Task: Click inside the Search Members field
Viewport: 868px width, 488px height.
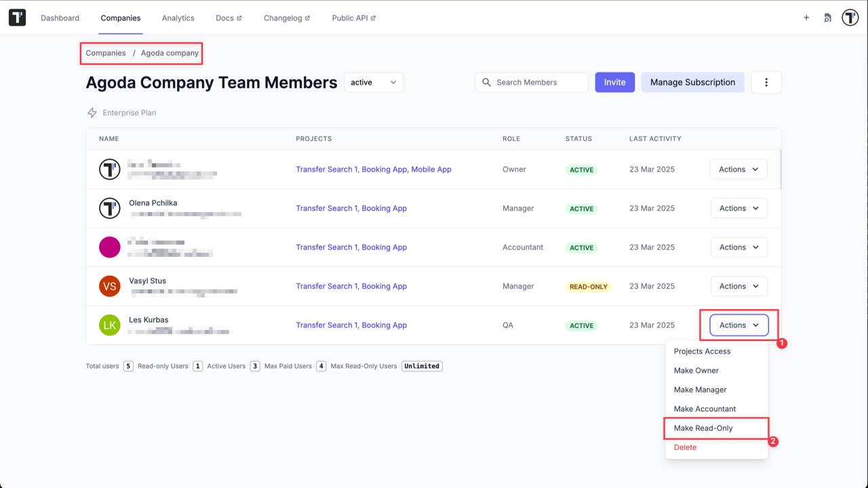Action: click(536, 82)
